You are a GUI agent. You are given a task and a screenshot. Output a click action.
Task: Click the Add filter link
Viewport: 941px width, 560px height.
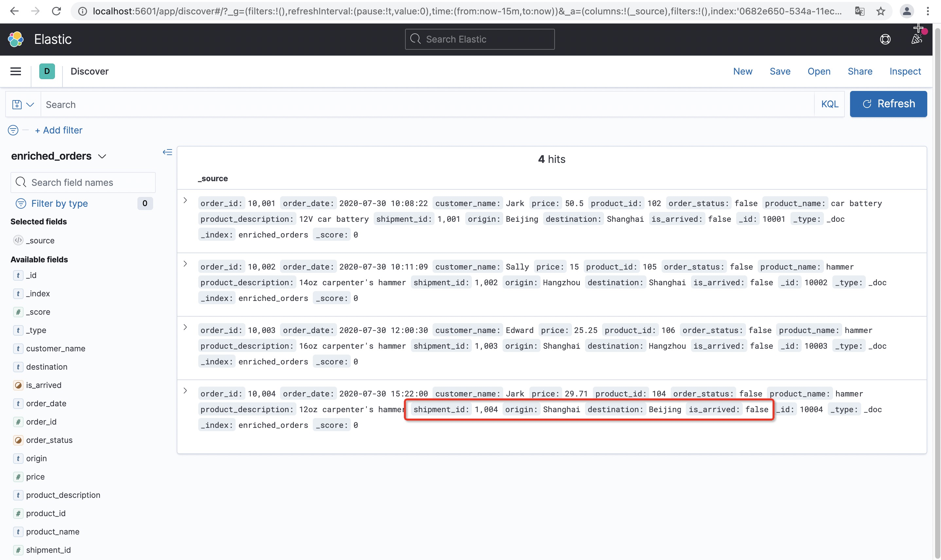[59, 130]
